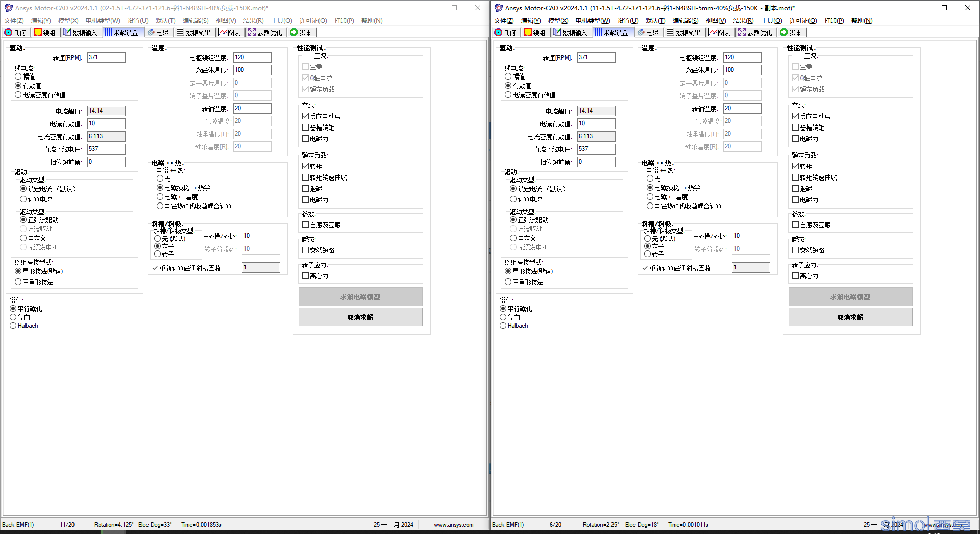Open 几何 tab icon in right window

[498, 32]
